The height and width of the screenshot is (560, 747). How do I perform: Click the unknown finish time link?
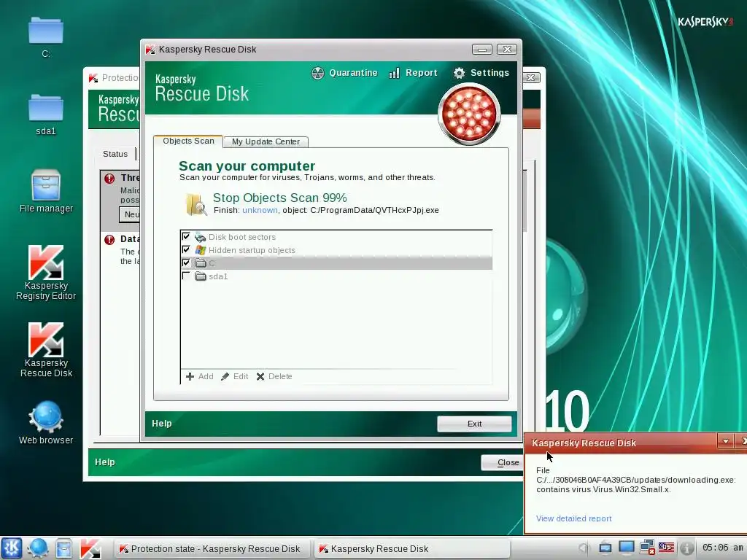tap(260, 210)
